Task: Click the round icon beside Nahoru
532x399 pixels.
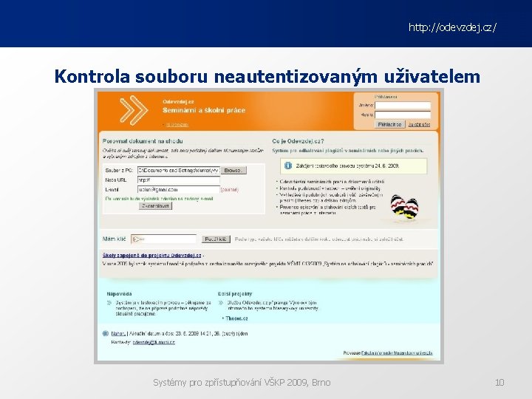Action: (x=106, y=333)
